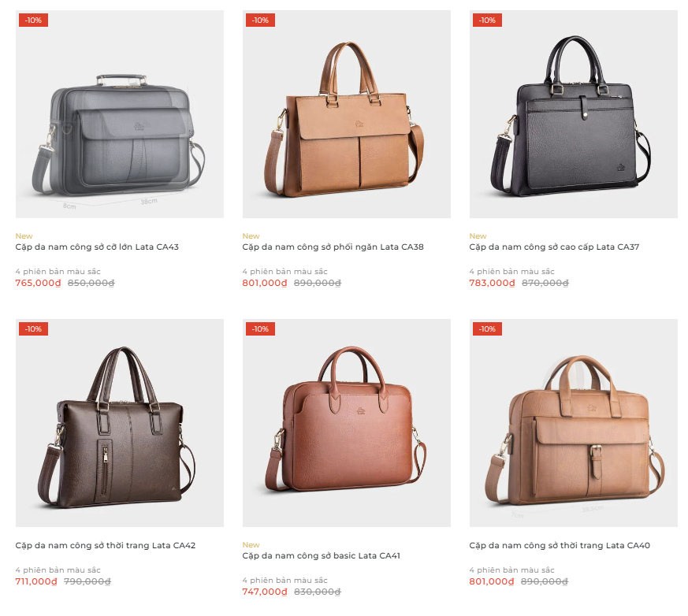688x616 pixels.
Task: Click the -10% badge on Lata CA42
Action: pos(33,328)
